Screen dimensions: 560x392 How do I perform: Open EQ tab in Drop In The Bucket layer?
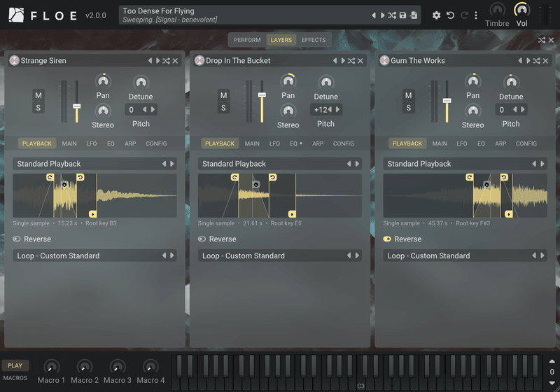(x=293, y=143)
